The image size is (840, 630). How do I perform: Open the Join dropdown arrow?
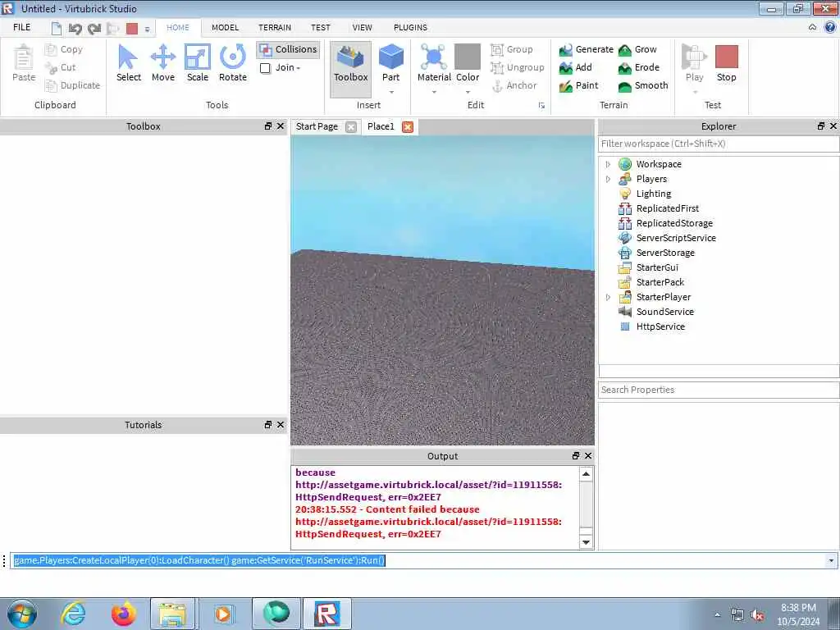(x=299, y=68)
